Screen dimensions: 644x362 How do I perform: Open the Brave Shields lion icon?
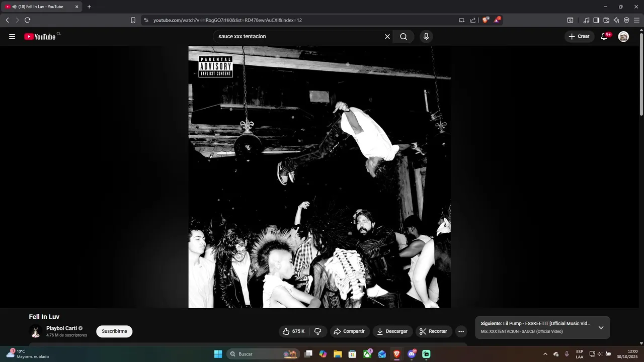pos(485,20)
